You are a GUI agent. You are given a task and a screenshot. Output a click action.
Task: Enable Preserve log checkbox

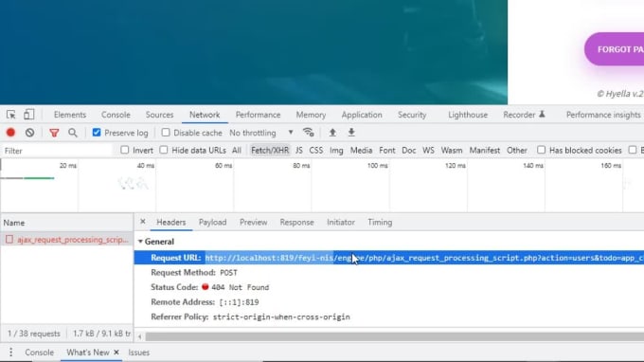pos(97,133)
